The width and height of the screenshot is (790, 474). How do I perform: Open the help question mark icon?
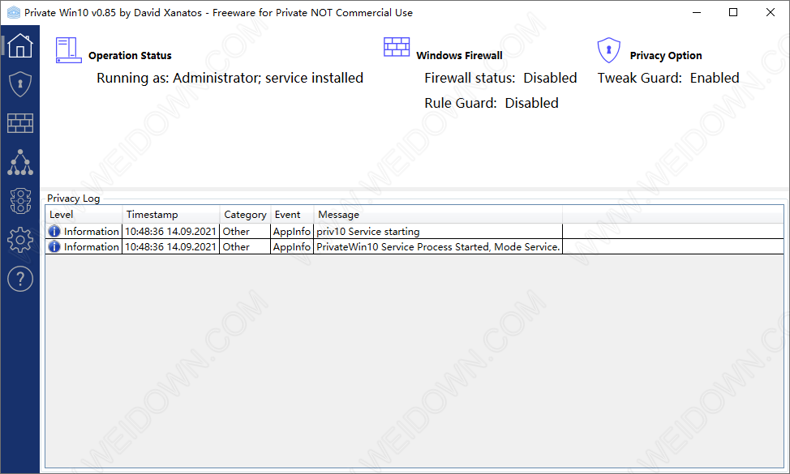pos(20,279)
